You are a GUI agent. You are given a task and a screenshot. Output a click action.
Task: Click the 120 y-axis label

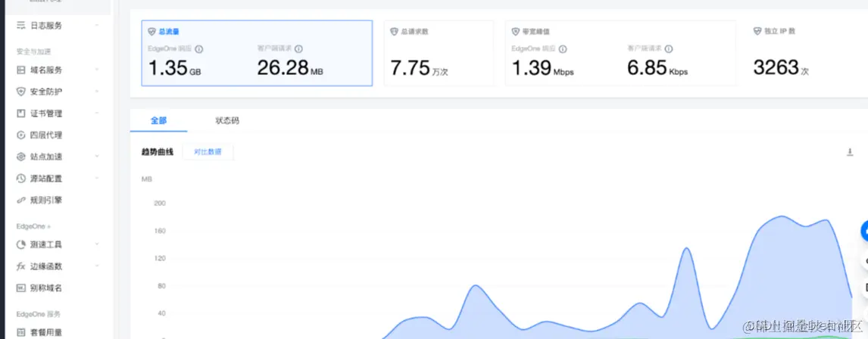160,258
